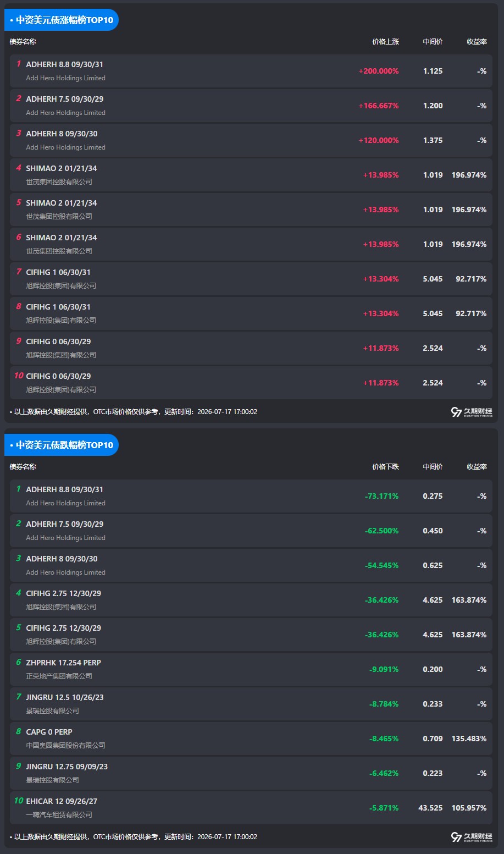Click 收益率 column header in gainers table
Viewport: 504px width, 854px height.
point(477,42)
